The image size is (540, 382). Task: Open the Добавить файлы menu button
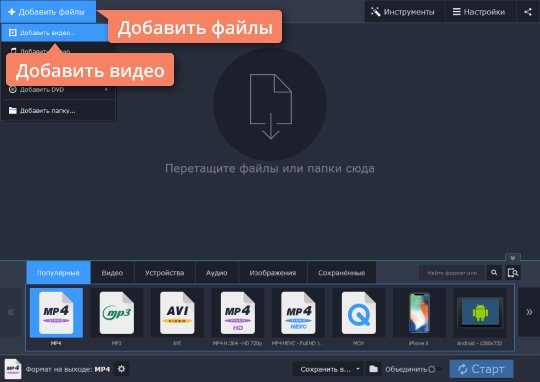tap(48, 12)
